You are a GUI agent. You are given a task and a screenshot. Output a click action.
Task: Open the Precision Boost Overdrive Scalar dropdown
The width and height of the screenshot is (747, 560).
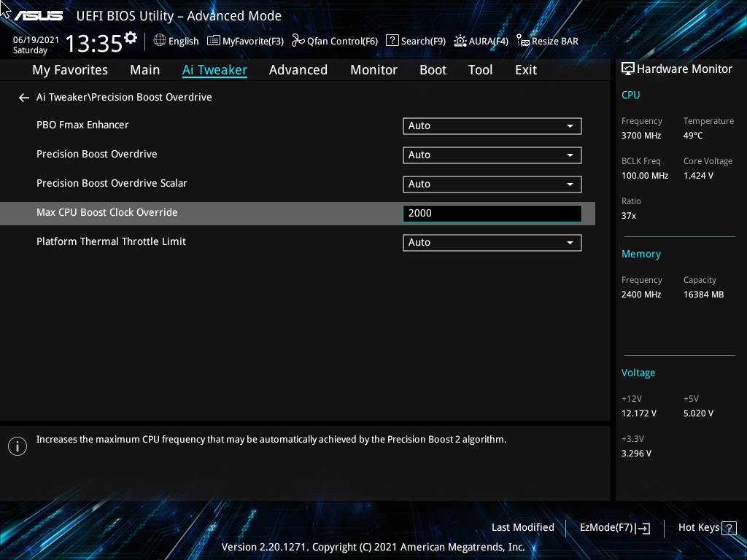pos(492,184)
